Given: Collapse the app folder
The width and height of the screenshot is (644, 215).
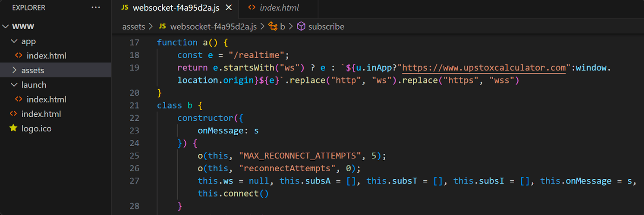Looking at the screenshot, I should [x=14, y=41].
